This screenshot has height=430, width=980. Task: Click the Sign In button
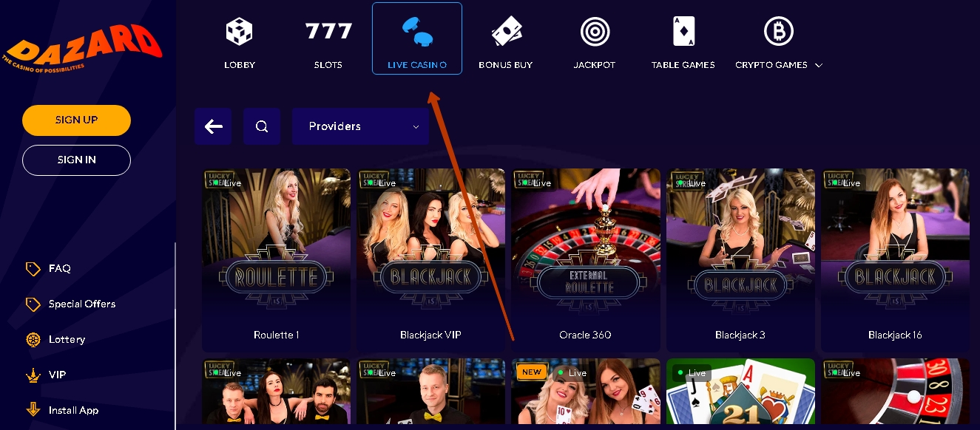(76, 160)
